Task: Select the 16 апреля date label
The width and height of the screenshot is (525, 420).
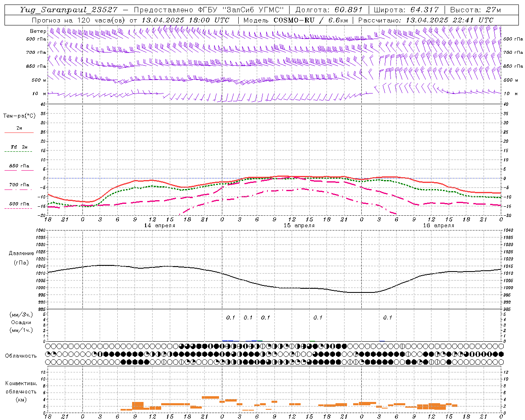Action: click(438, 226)
